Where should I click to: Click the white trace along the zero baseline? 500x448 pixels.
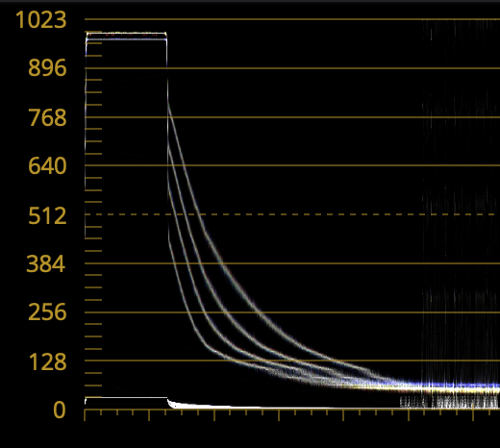(x=250, y=407)
